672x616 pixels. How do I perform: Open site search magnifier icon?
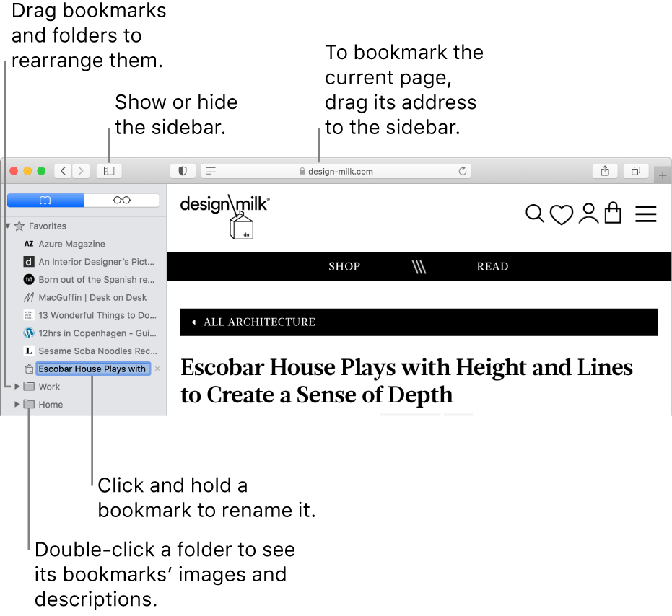coord(534,214)
